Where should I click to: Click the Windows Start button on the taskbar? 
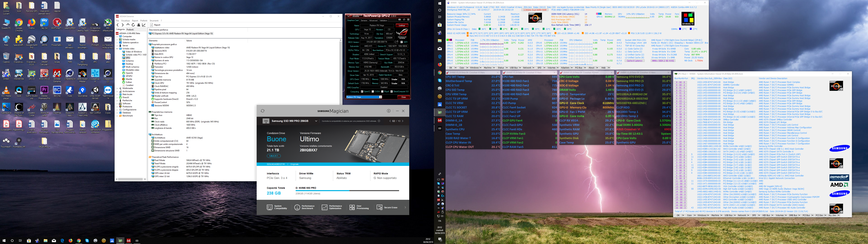(x=4, y=241)
